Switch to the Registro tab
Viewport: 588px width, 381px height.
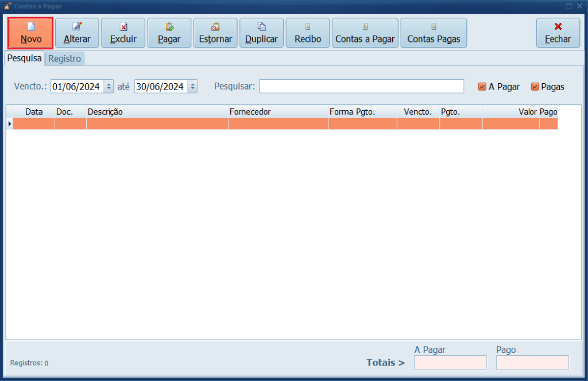point(64,59)
